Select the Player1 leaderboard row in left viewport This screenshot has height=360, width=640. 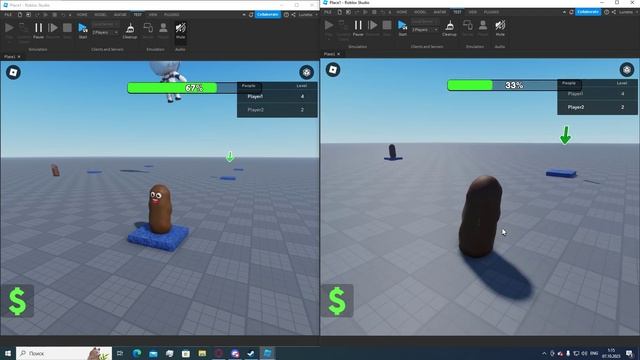[277, 97]
